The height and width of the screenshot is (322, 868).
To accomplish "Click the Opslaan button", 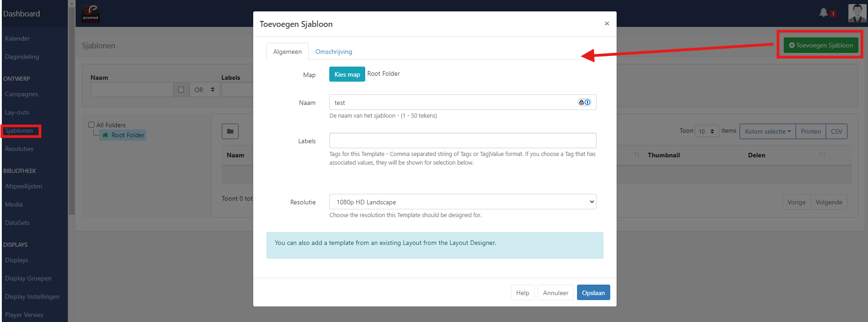I will 593,293.
